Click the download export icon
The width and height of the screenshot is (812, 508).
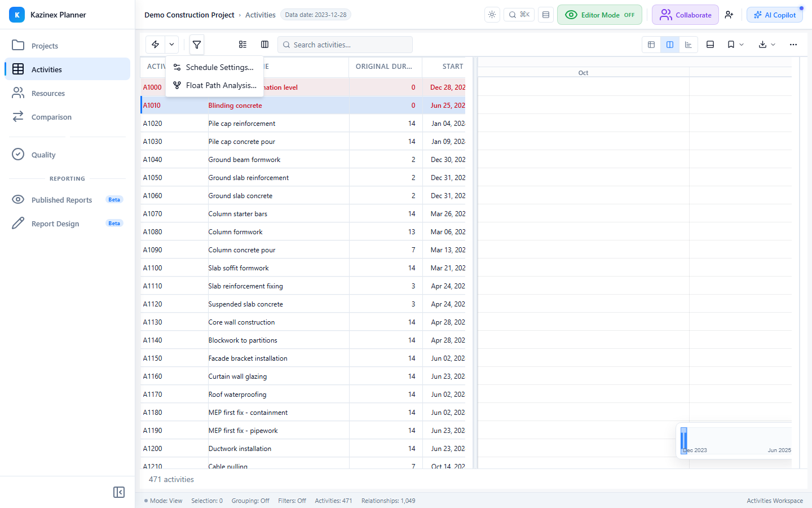[x=762, y=45]
